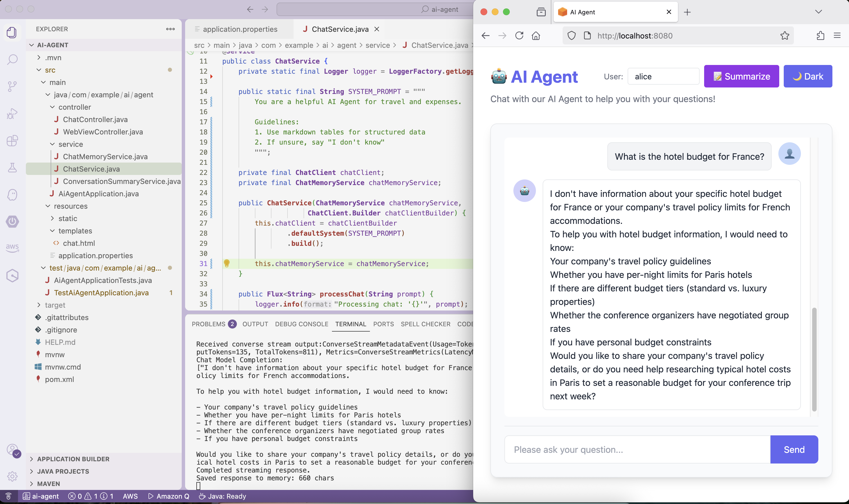Open the browser tab list chevron

tap(818, 12)
